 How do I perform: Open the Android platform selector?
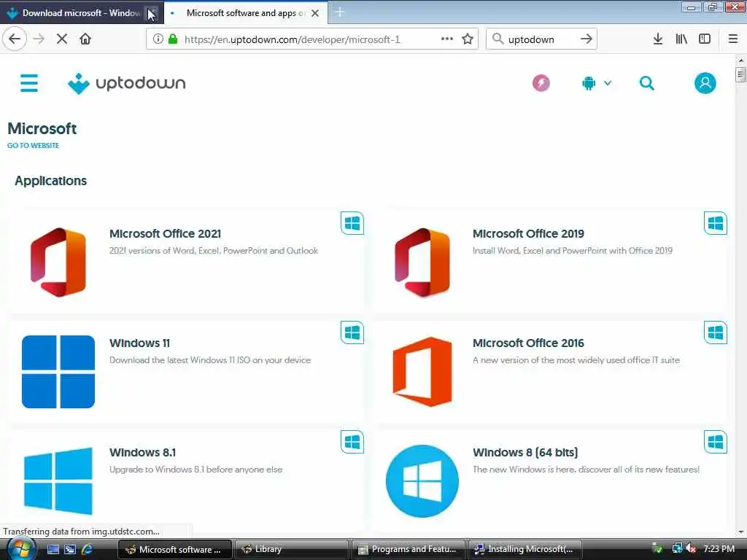[597, 83]
